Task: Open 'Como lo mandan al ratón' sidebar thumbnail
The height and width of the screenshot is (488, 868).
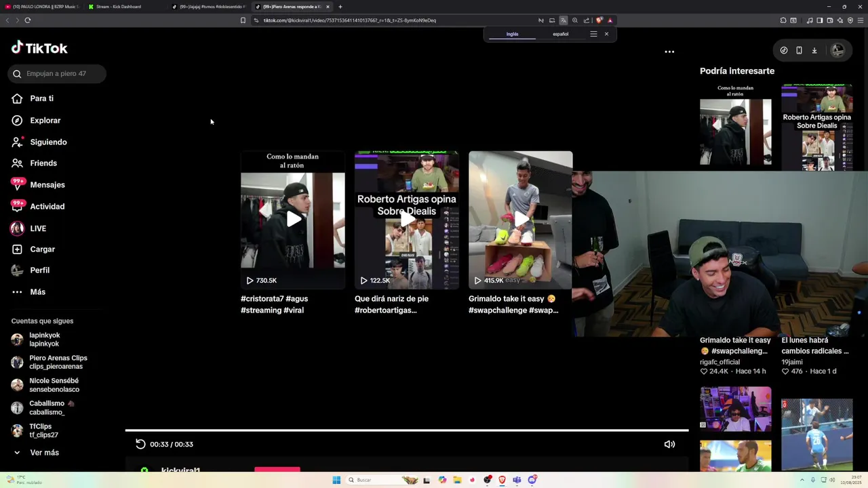Action: point(736,124)
